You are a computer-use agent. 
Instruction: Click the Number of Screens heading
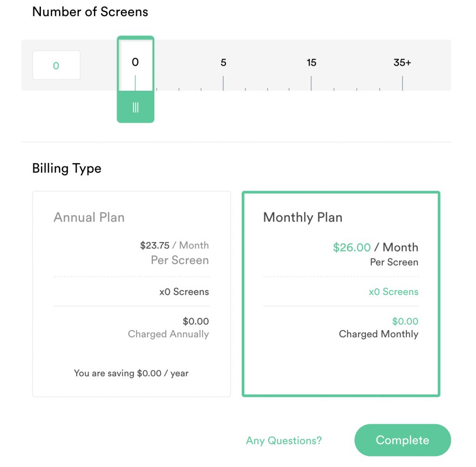(90, 12)
